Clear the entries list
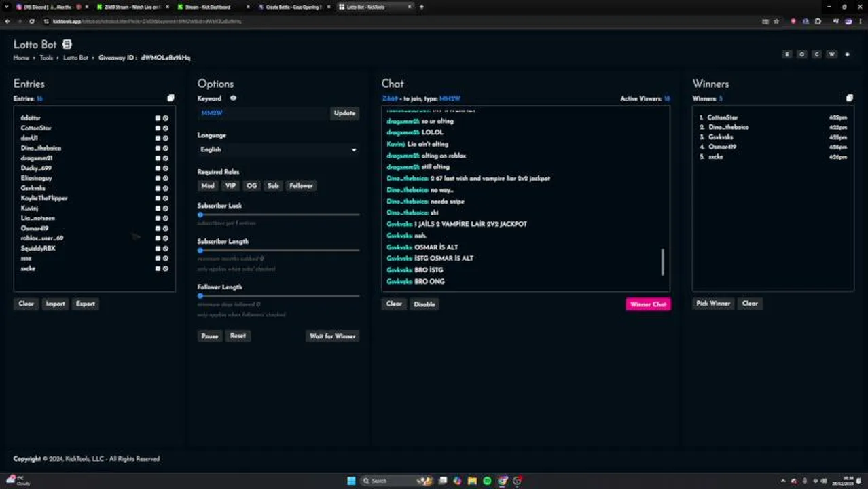 coord(26,304)
